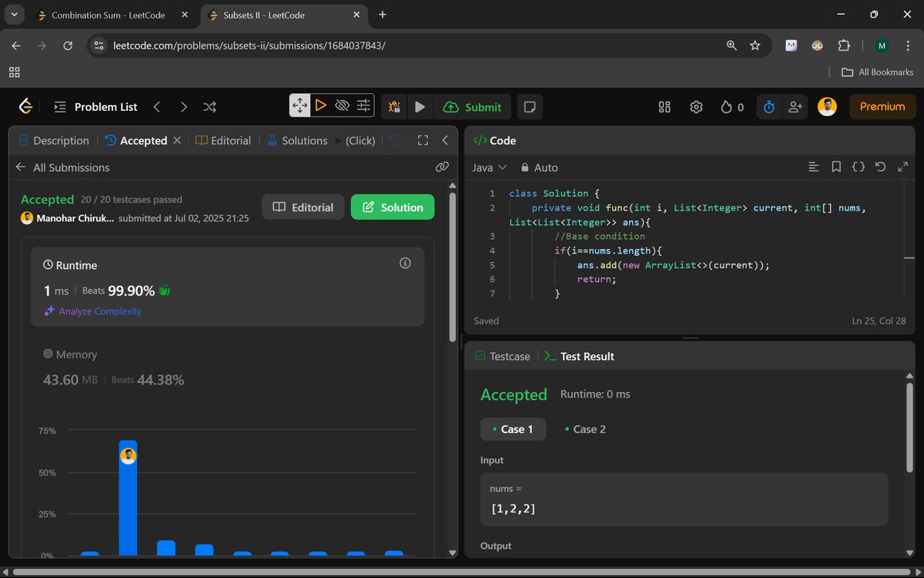924x578 pixels.
Task: Reset code with the undo arrow icon
Action: click(x=880, y=166)
